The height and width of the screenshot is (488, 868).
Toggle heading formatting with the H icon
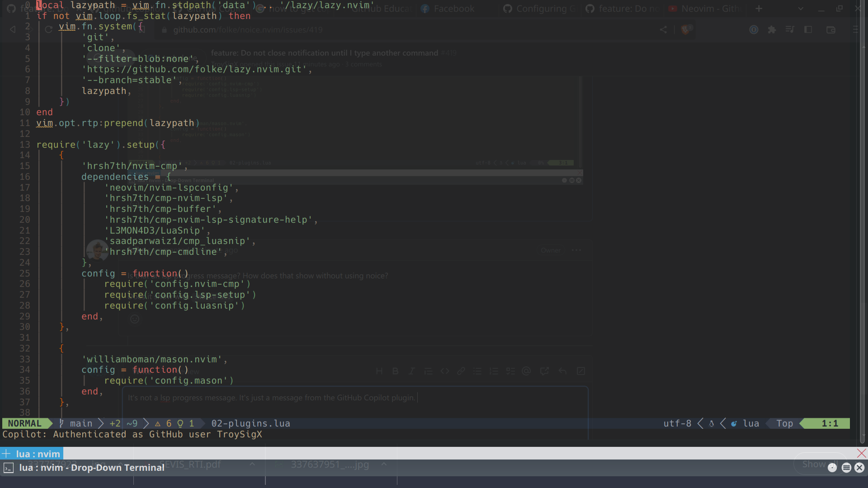pos(379,371)
